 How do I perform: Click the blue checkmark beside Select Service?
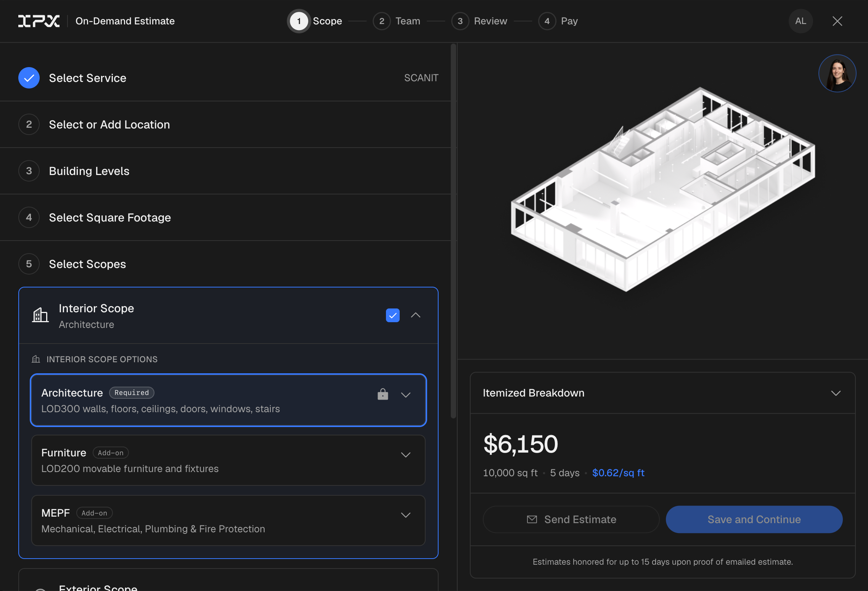coord(29,78)
